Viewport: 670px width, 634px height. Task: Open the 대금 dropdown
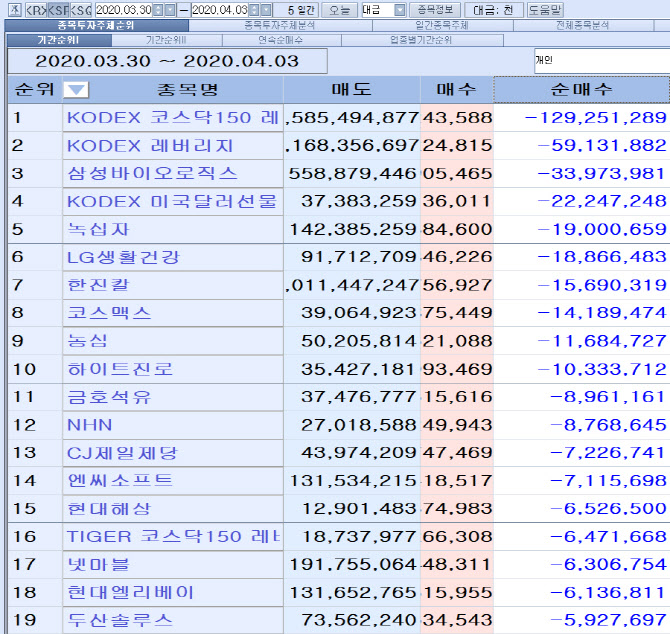tap(400, 9)
